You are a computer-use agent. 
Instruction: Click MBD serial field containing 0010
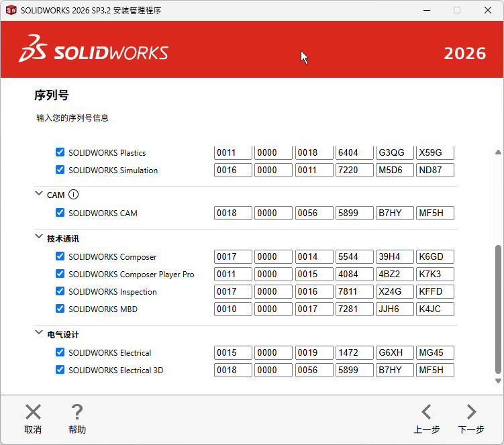tap(233, 309)
